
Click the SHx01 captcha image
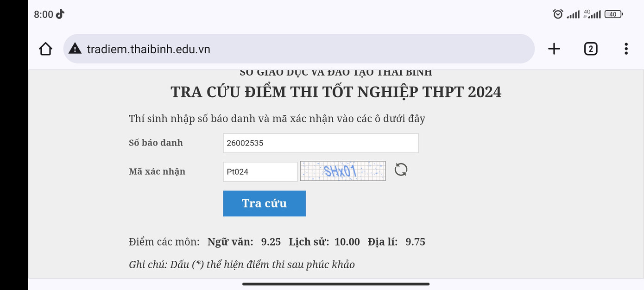tap(342, 170)
